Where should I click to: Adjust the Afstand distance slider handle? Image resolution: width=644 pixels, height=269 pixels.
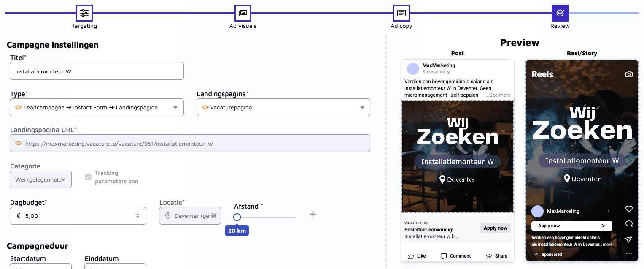pyautogui.click(x=237, y=217)
